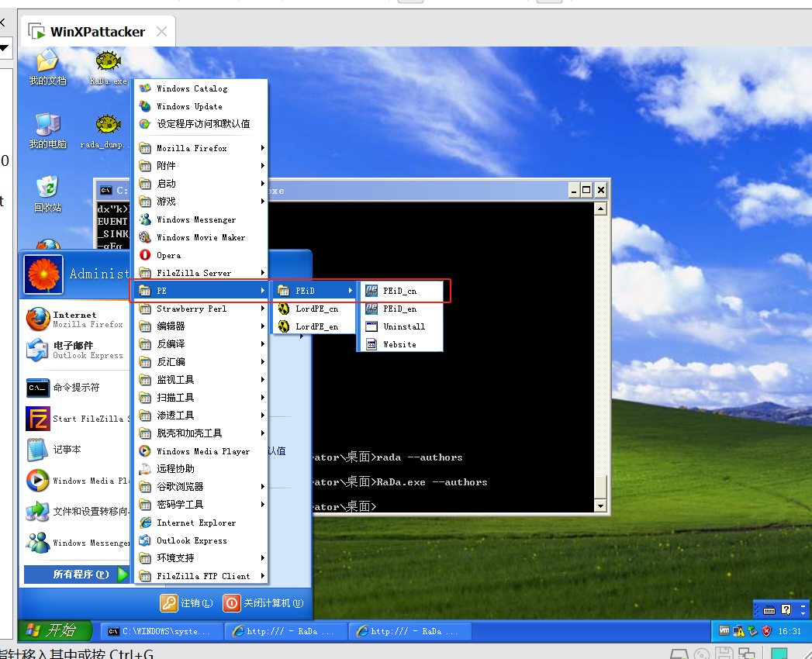This screenshot has width=812, height=659.
Task: Launch Windows Movie Maker
Action: pos(201,237)
